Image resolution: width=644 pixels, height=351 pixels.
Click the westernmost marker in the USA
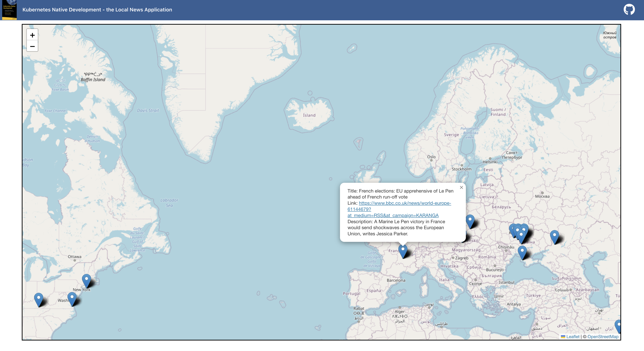click(38, 299)
